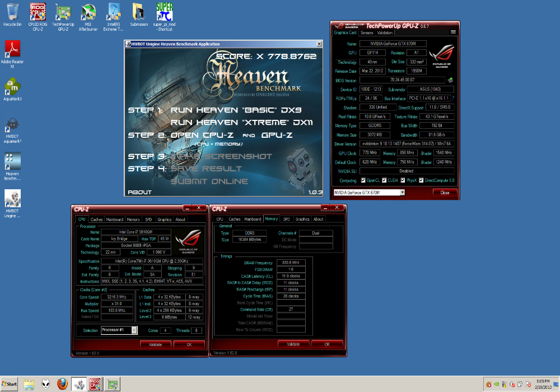The height and width of the screenshot is (392, 560).
Task: Open Intel Extreme Tuning desktop shortcut
Action: [114, 17]
